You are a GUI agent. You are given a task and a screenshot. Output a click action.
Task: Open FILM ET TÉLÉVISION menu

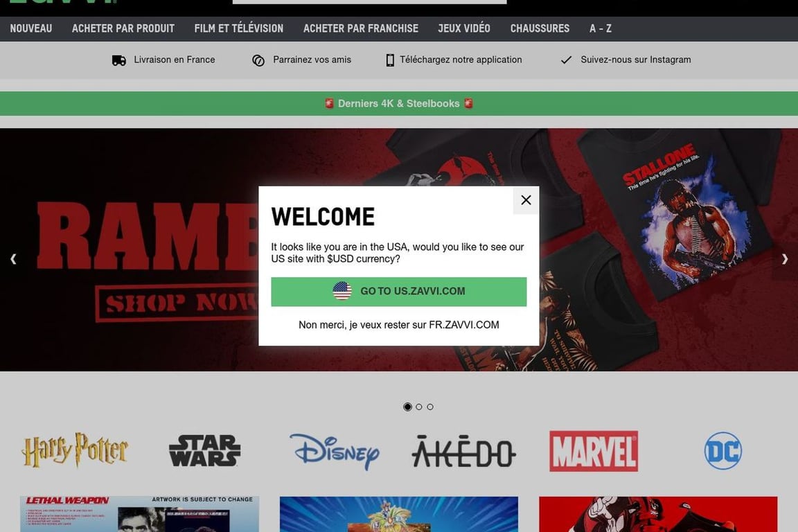coord(239,28)
